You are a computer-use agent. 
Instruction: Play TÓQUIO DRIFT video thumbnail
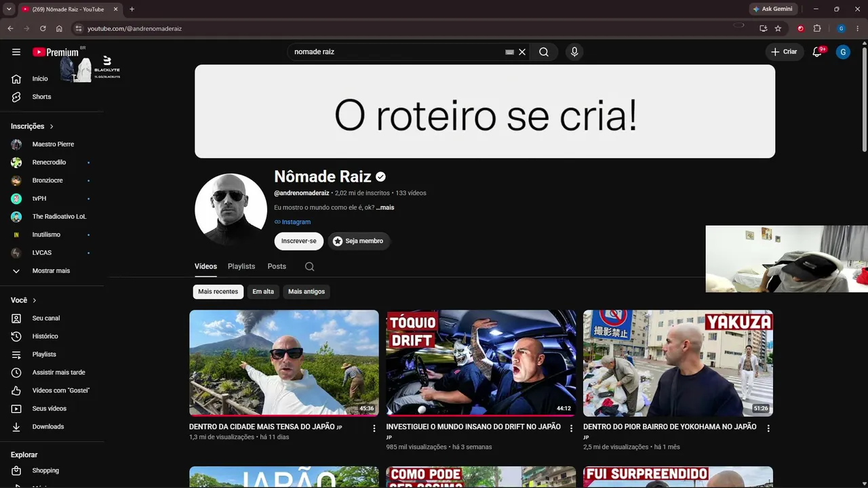481,363
